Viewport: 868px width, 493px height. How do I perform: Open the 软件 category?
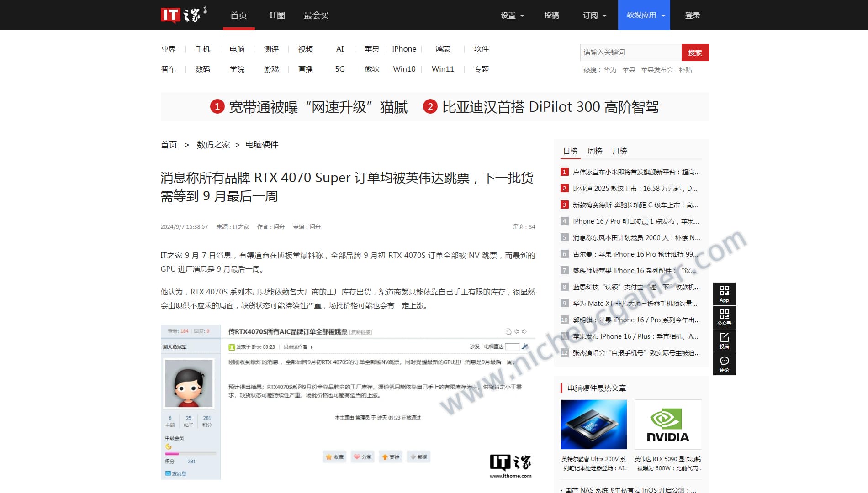click(481, 49)
